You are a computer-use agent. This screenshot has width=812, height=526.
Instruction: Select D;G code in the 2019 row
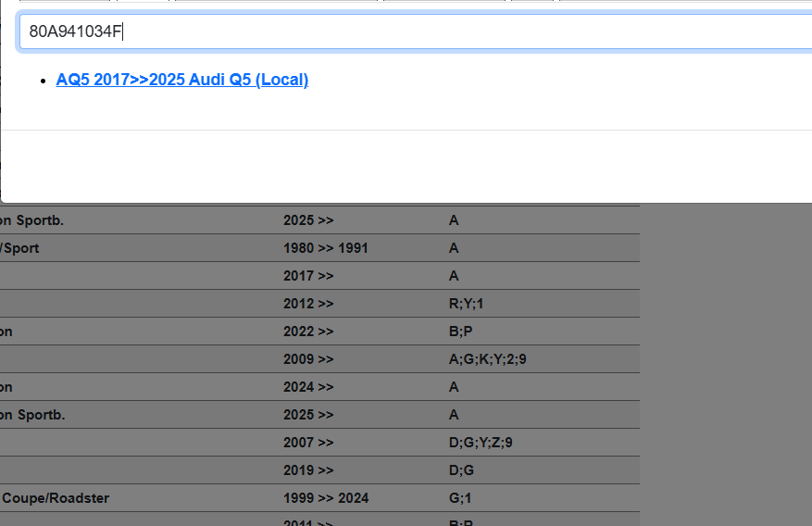[461, 470]
